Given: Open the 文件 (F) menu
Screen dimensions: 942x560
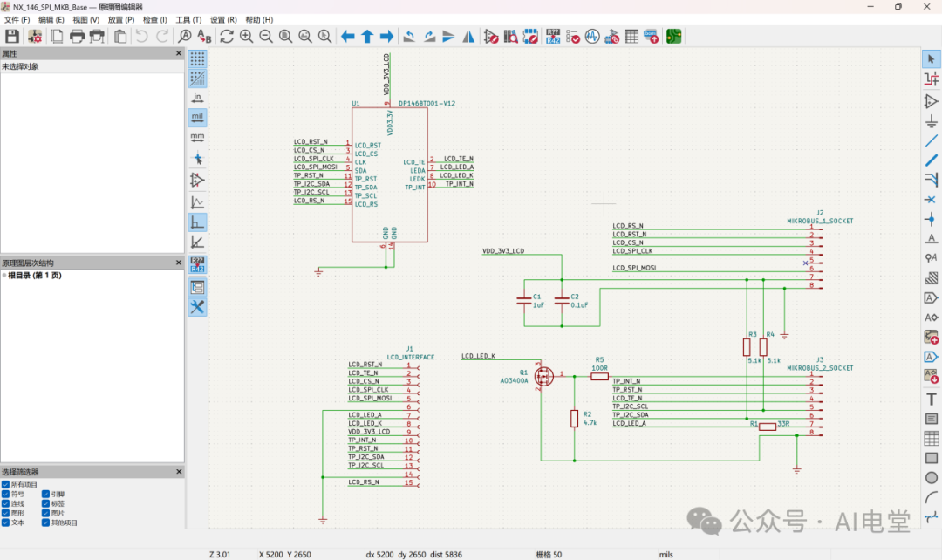Looking at the screenshot, I should pos(17,20).
